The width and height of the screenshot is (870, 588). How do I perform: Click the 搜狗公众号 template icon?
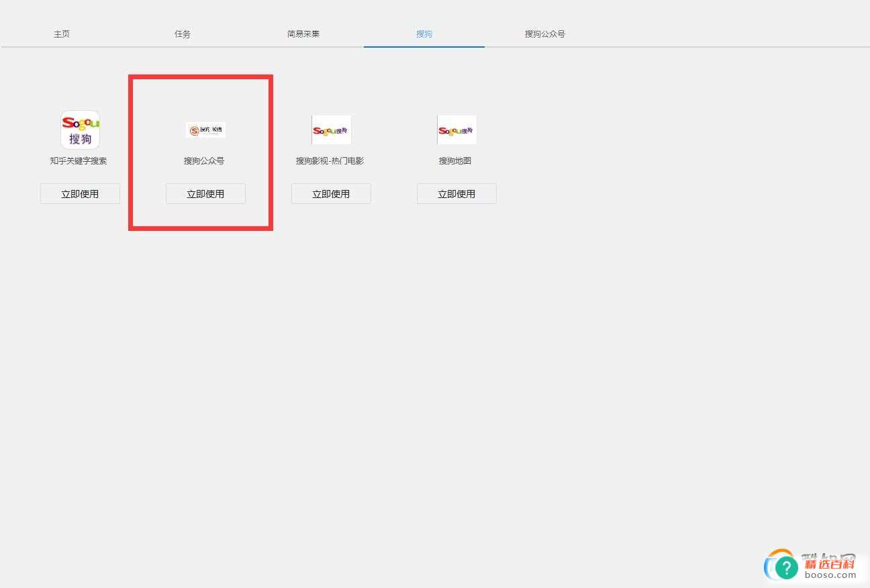point(205,130)
